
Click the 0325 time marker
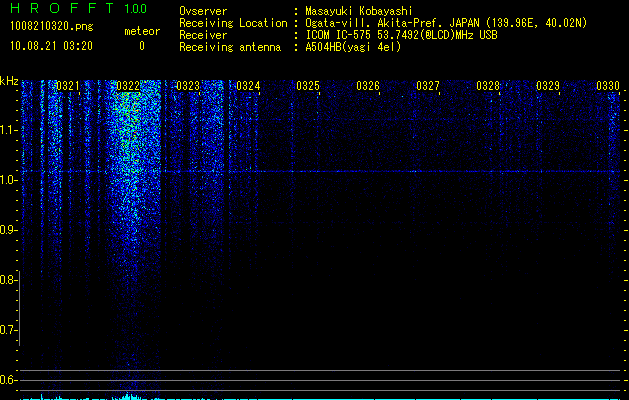(308, 86)
